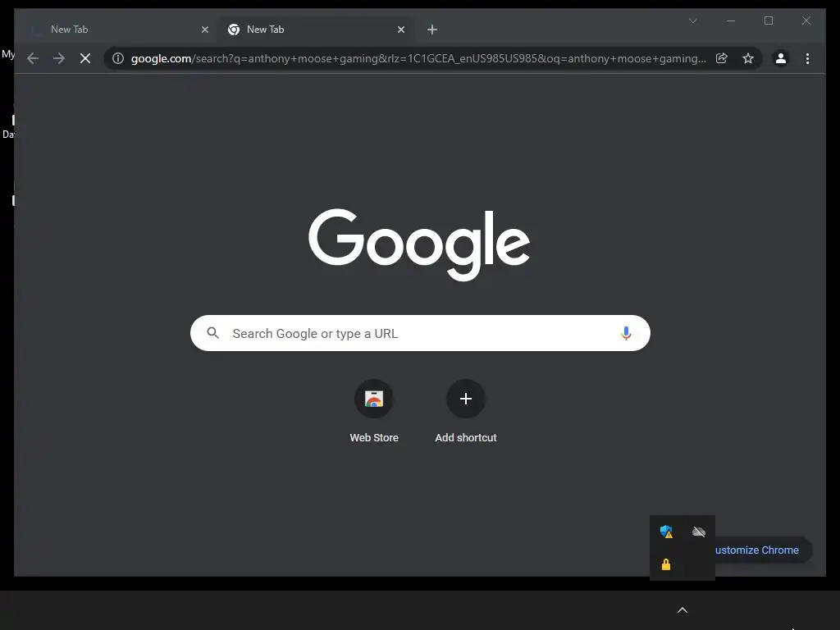Go forward to the next page

(x=59, y=58)
